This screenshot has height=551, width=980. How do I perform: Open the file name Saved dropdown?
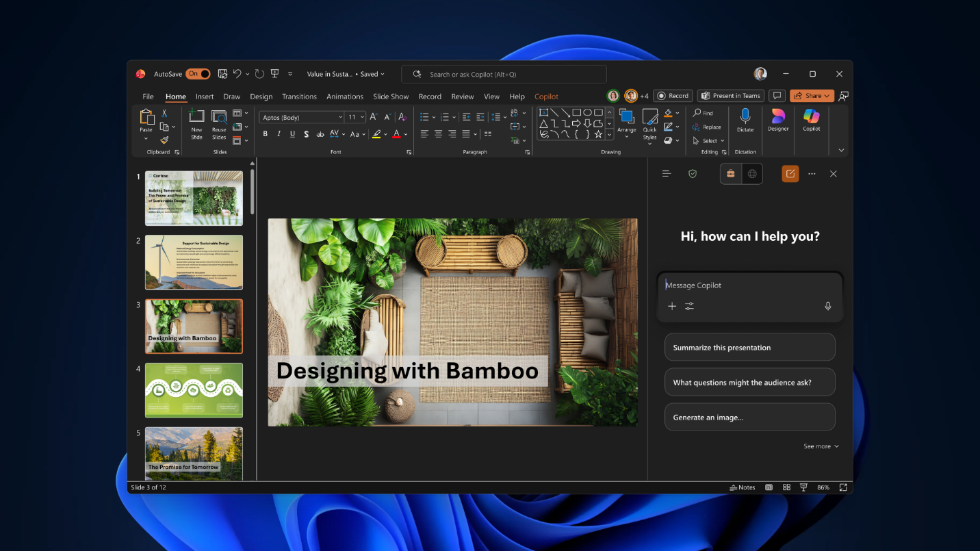[346, 74]
